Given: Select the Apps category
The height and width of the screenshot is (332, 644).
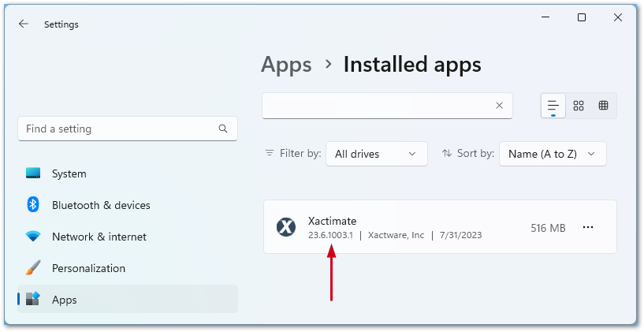Looking at the screenshot, I should pos(128,300).
